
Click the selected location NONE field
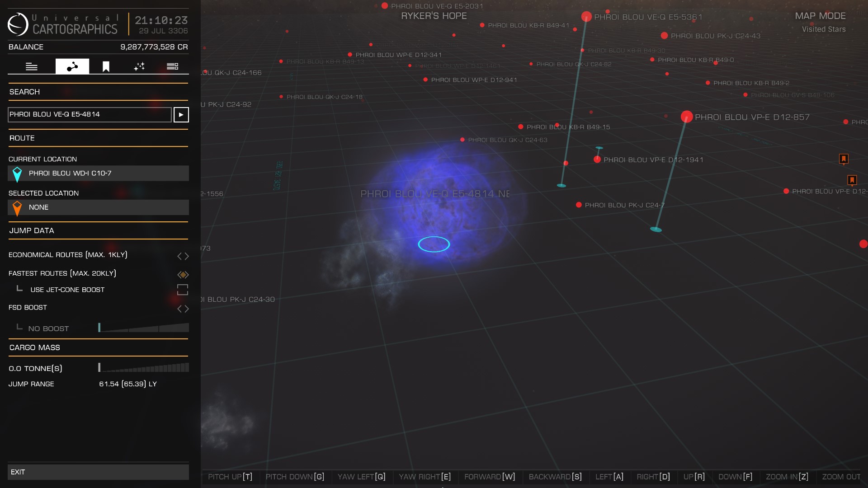(98, 207)
